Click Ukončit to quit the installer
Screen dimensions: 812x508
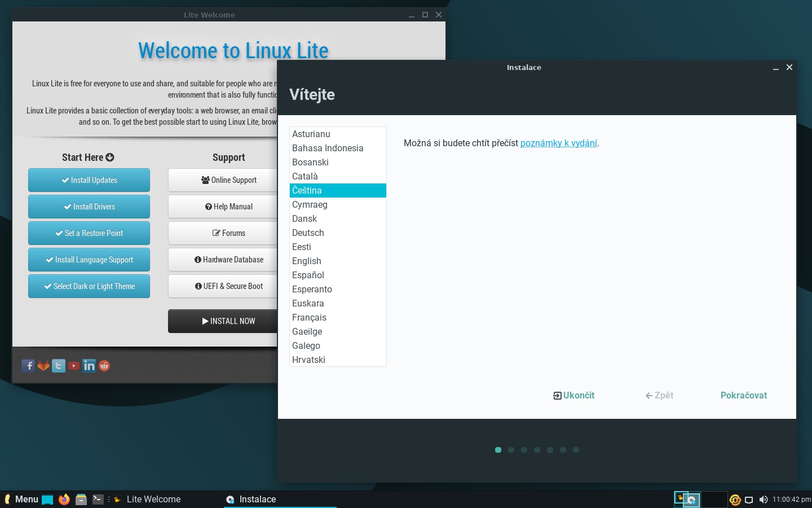pos(574,396)
